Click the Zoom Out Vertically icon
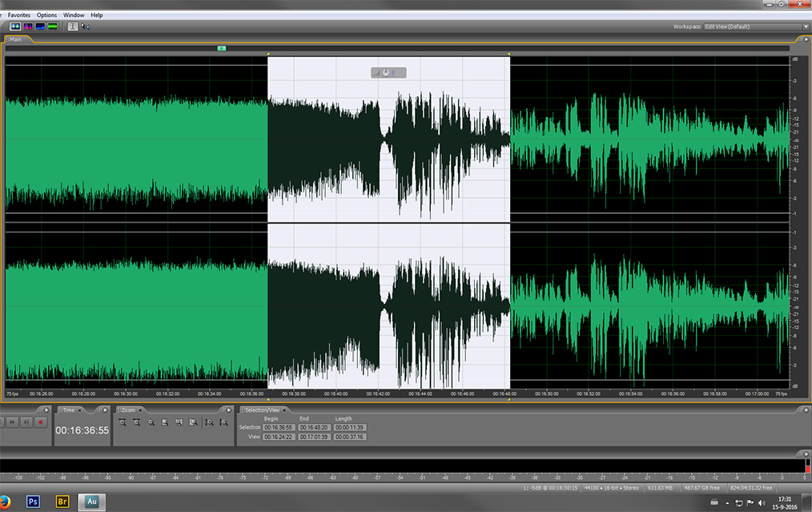 223,422
